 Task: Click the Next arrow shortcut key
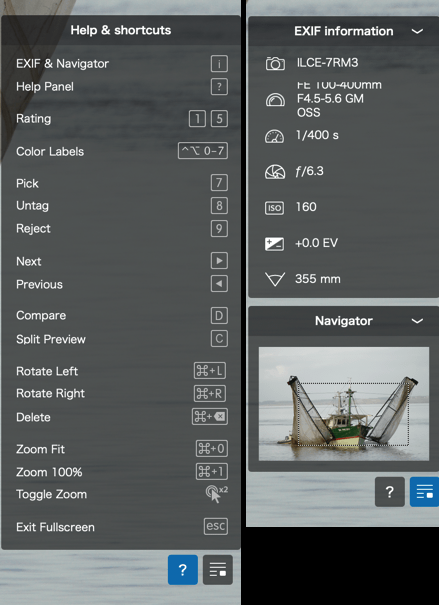[x=219, y=261]
